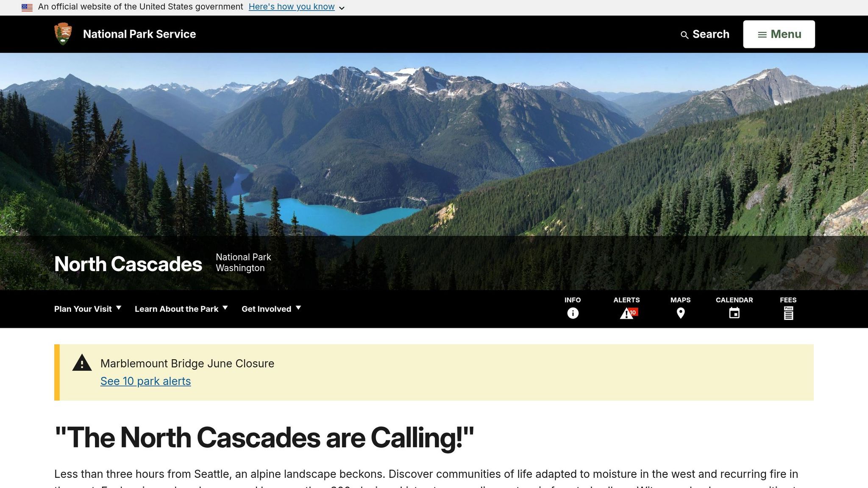
Task: Click the search magnifier icon
Action: [x=684, y=35]
